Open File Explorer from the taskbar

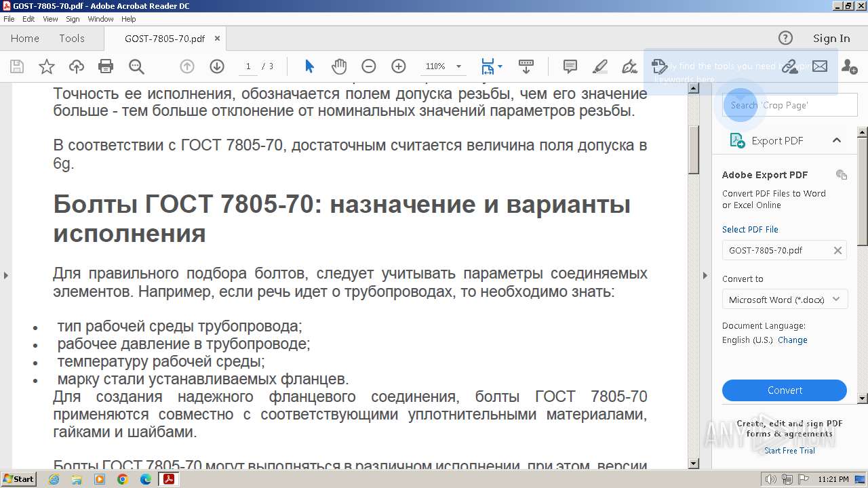pyautogui.click(x=77, y=479)
